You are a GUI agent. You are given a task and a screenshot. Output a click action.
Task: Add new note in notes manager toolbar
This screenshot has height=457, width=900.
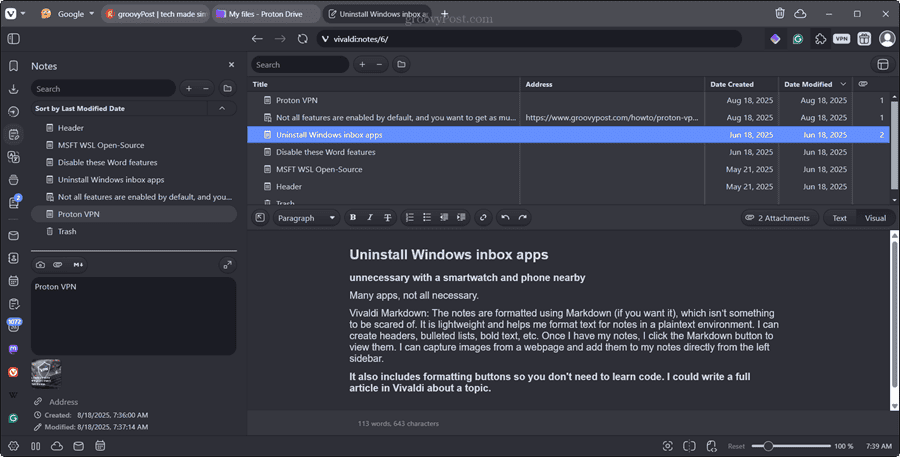click(362, 64)
